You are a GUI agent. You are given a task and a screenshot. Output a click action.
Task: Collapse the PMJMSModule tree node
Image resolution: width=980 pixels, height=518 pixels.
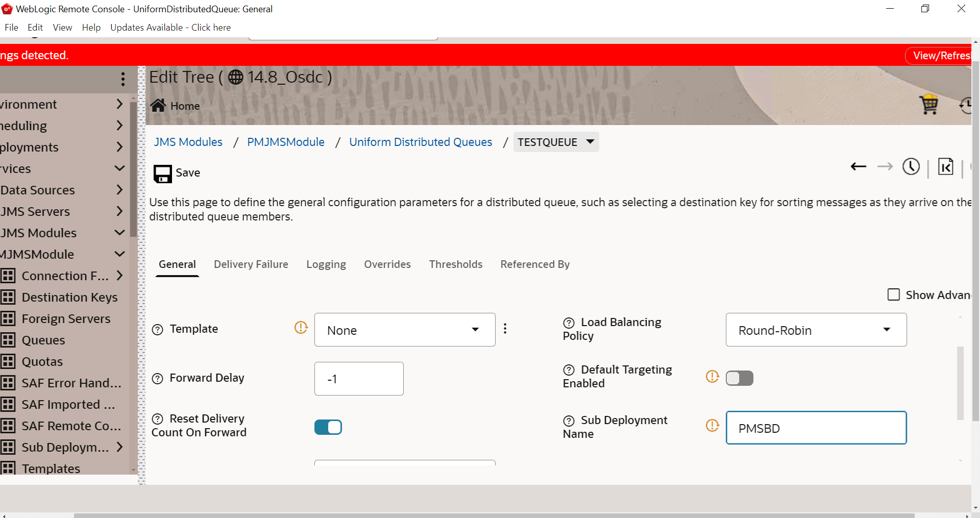pyautogui.click(x=119, y=254)
